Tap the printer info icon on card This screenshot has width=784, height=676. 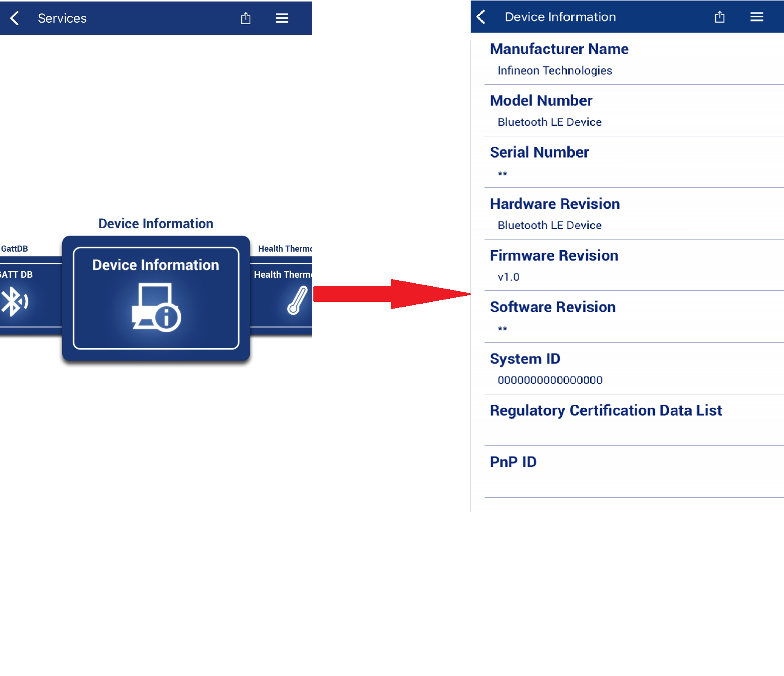156,307
